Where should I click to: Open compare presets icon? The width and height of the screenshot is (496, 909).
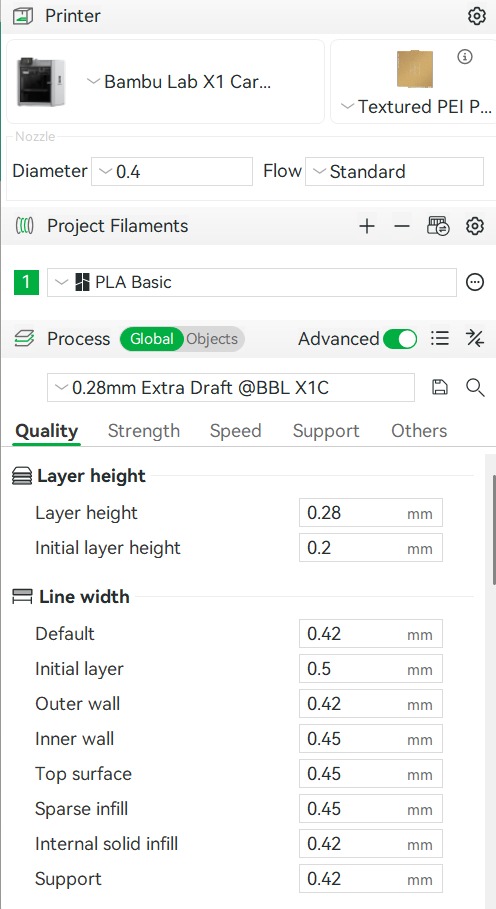[x=475, y=339]
